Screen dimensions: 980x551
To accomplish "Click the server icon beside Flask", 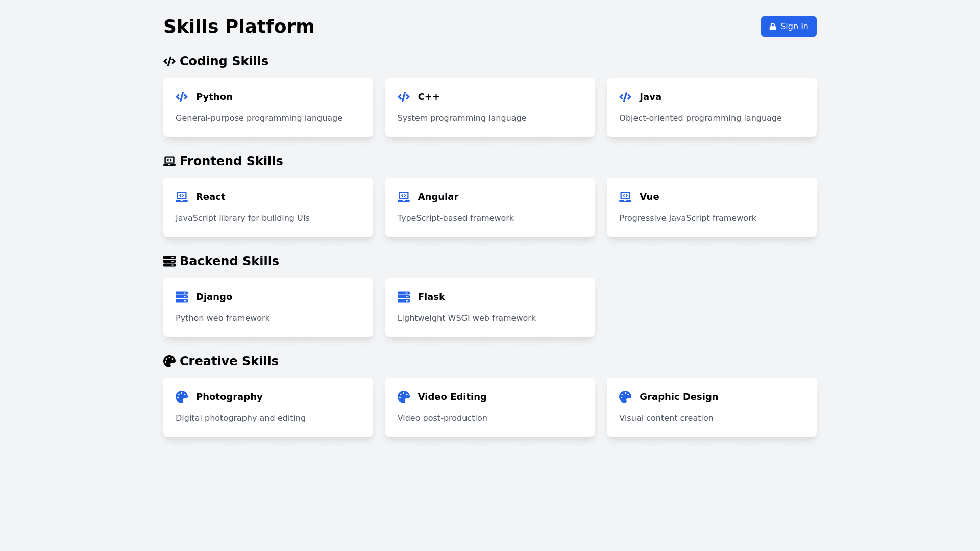I will point(403,297).
